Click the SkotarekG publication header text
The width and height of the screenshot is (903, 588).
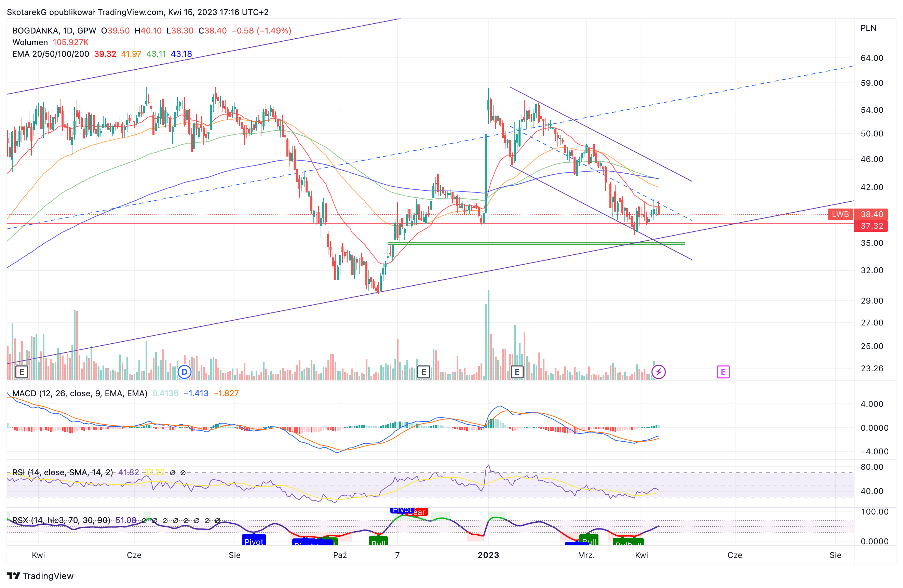point(138,12)
